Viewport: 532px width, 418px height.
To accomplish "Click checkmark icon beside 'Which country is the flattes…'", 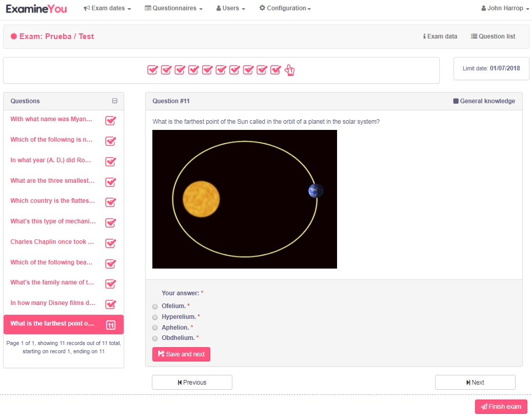I will tap(111, 202).
